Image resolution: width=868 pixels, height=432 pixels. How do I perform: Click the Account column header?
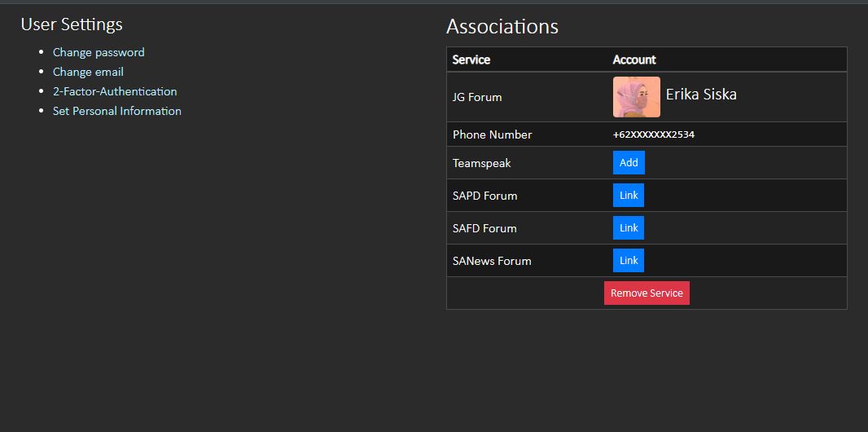(x=634, y=60)
